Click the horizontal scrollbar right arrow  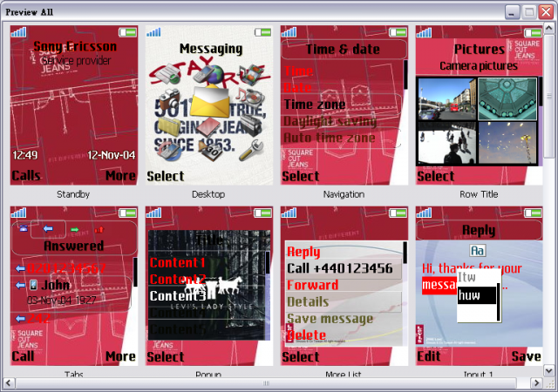pyautogui.click(x=536, y=383)
